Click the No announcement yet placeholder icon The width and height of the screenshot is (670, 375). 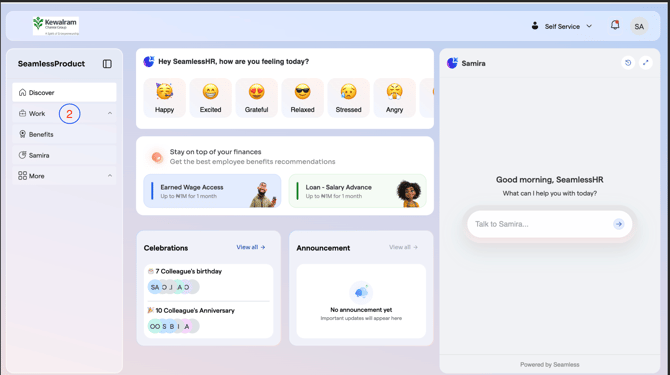tap(361, 292)
